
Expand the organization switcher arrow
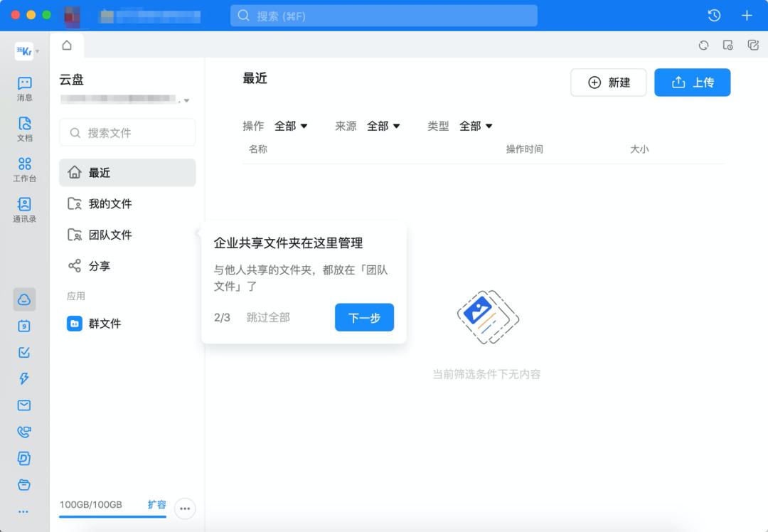click(x=38, y=51)
